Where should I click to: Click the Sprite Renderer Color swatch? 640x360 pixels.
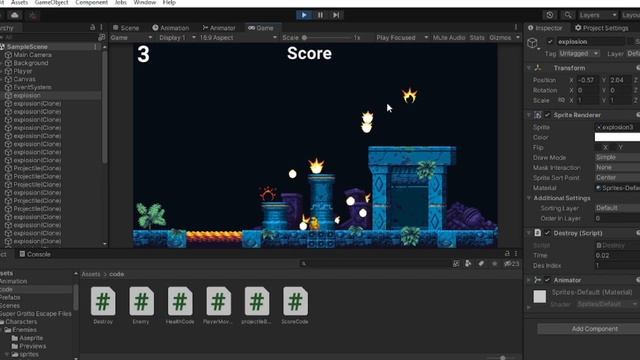617,137
